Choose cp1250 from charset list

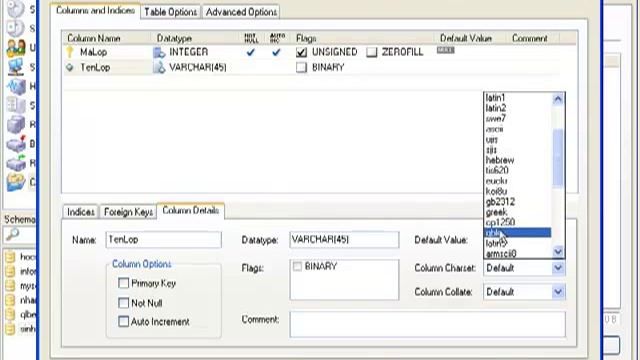[500, 222]
